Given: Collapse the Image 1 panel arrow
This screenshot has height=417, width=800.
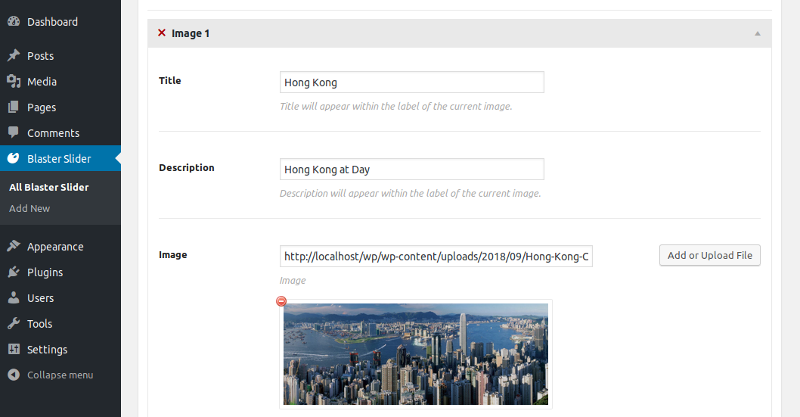Looking at the screenshot, I should [757, 34].
